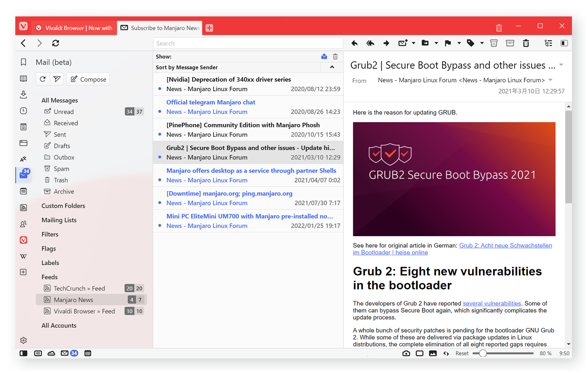Toggle the panel visibility in the status bar
Image resolution: width=588 pixels, height=374 pixels.
tap(23, 353)
